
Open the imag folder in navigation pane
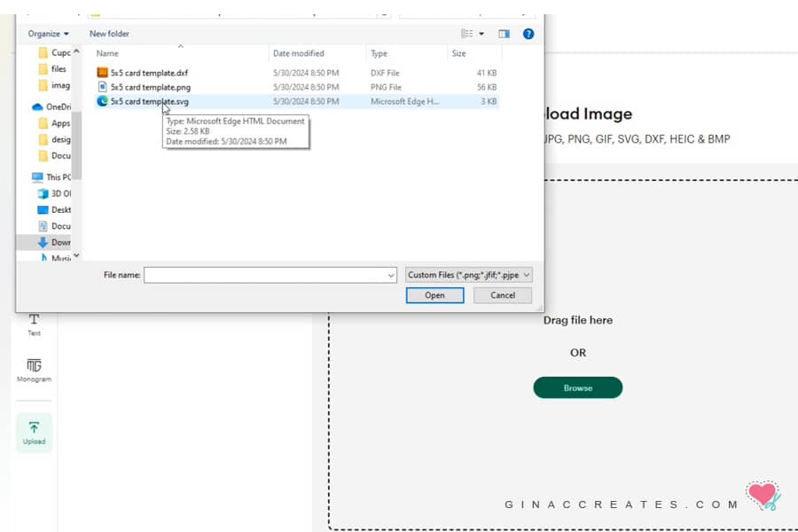54,85
